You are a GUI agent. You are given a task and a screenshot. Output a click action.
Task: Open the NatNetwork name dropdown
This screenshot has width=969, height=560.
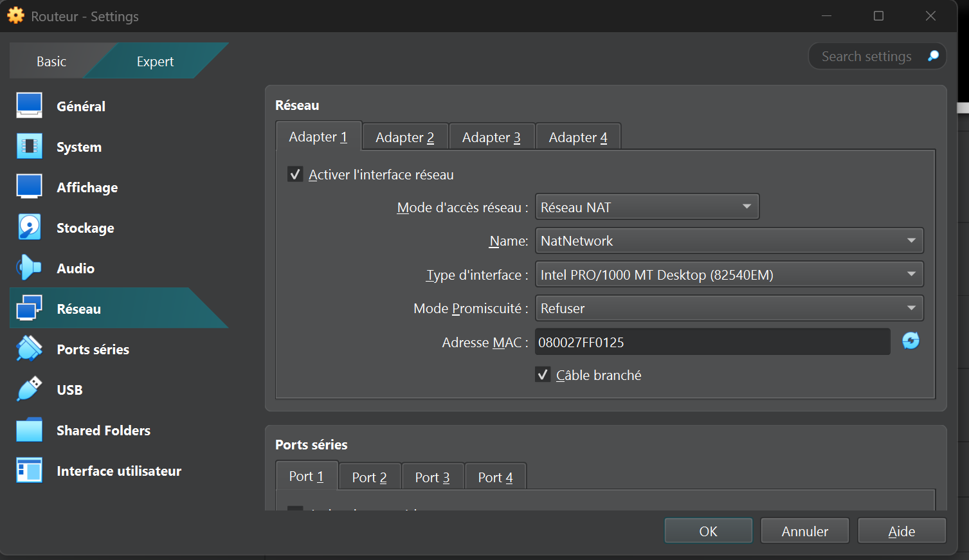729,240
